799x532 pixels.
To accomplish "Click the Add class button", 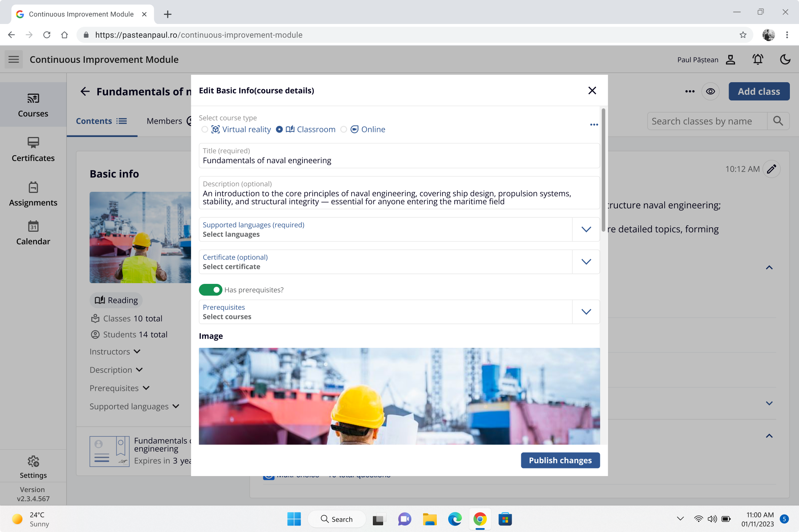I will point(759,91).
